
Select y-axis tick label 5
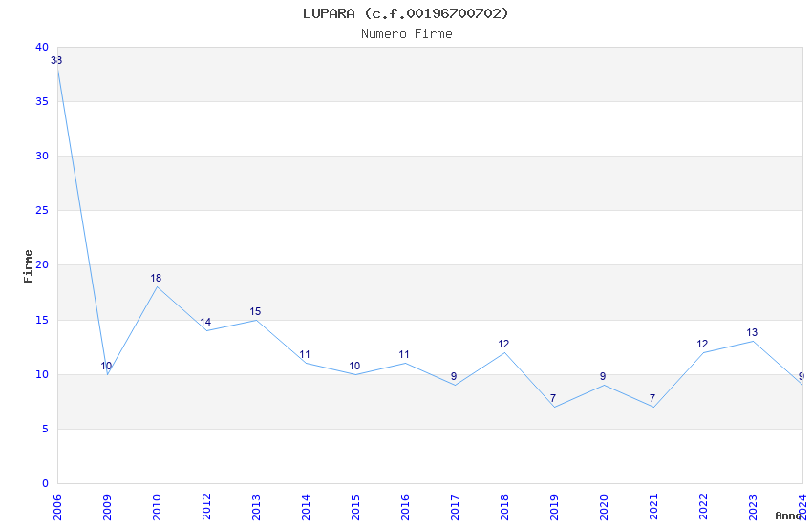46,429
